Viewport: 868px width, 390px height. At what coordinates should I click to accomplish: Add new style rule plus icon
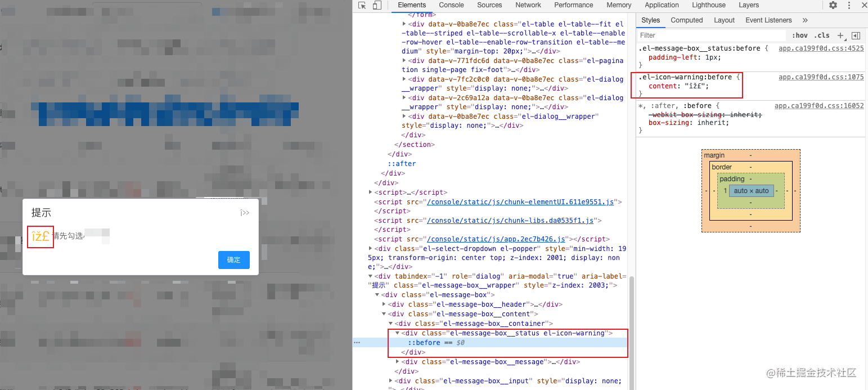840,35
